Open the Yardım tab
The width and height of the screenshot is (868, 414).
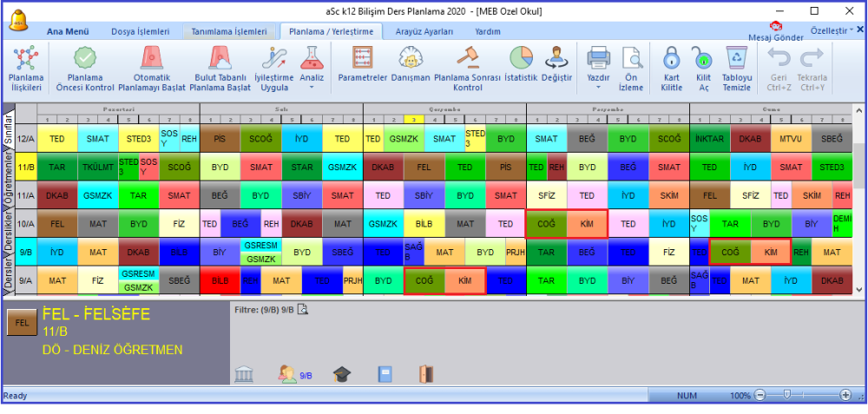[488, 31]
